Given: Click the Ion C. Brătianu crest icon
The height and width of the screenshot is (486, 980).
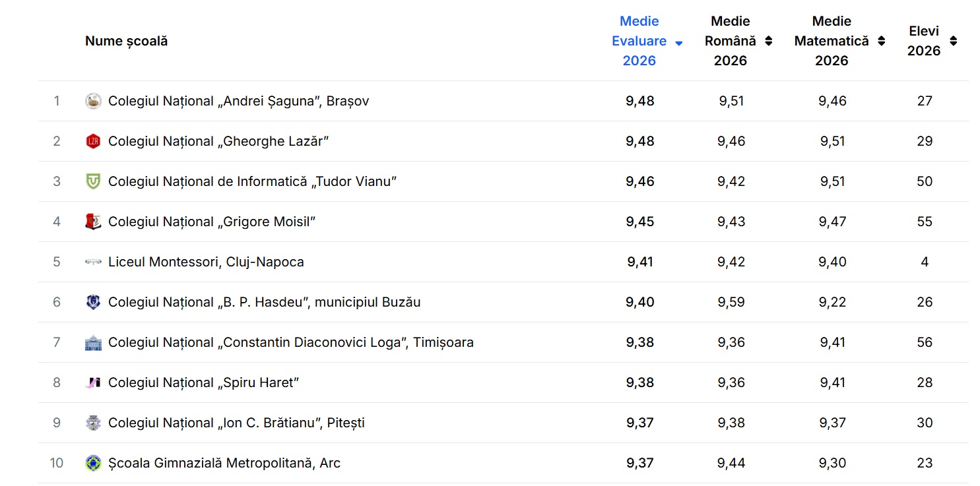Looking at the screenshot, I should click(94, 423).
